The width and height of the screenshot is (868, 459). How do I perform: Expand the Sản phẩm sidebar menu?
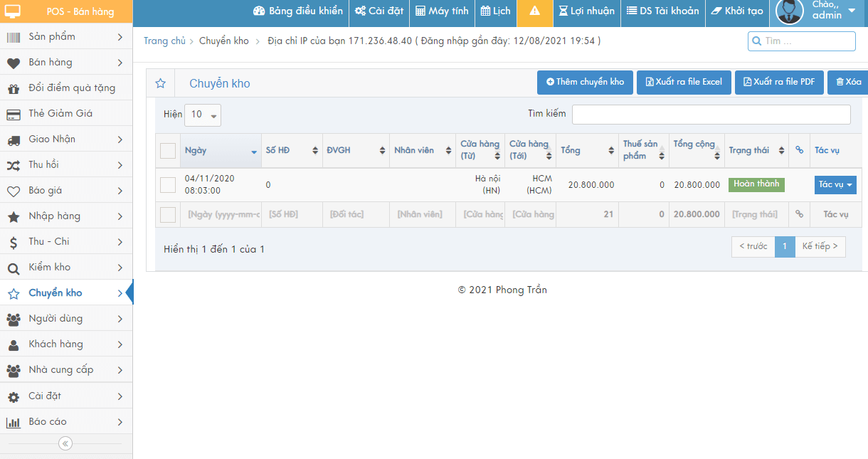pyautogui.click(x=66, y=37)
